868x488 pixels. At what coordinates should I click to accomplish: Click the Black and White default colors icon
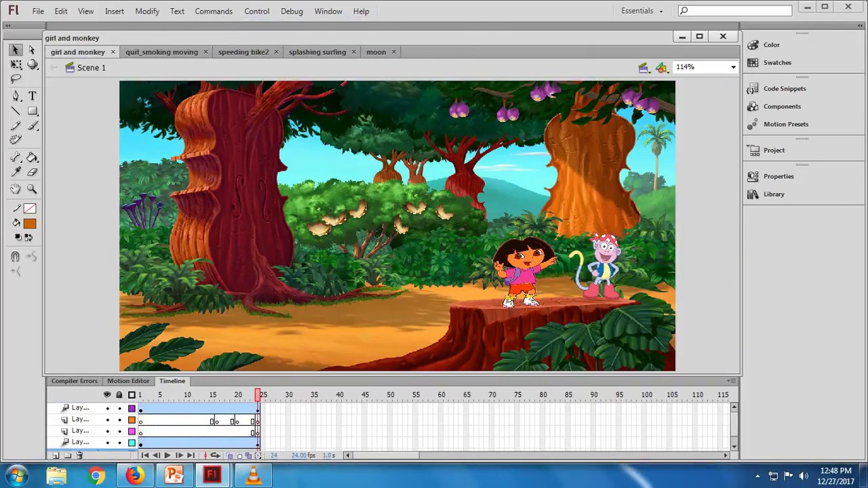18,237
